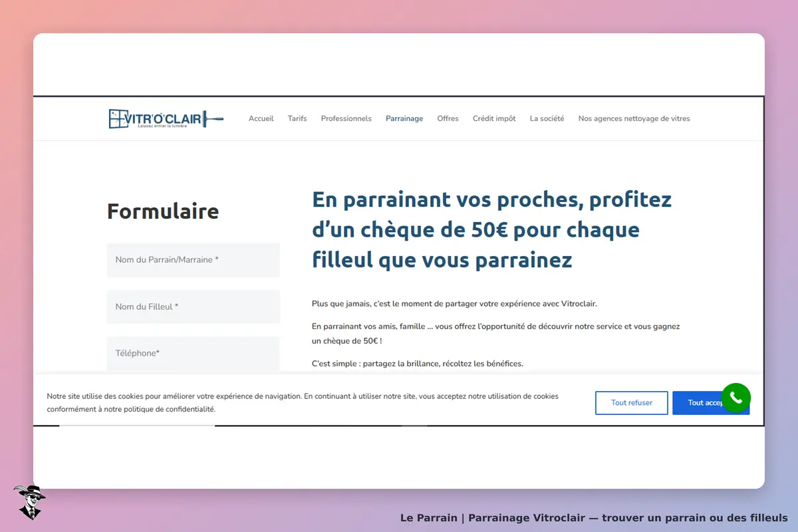This screenshot has height=532, width=798.
Task: Focus the Téléphone input field
Action: coord(193,353)
